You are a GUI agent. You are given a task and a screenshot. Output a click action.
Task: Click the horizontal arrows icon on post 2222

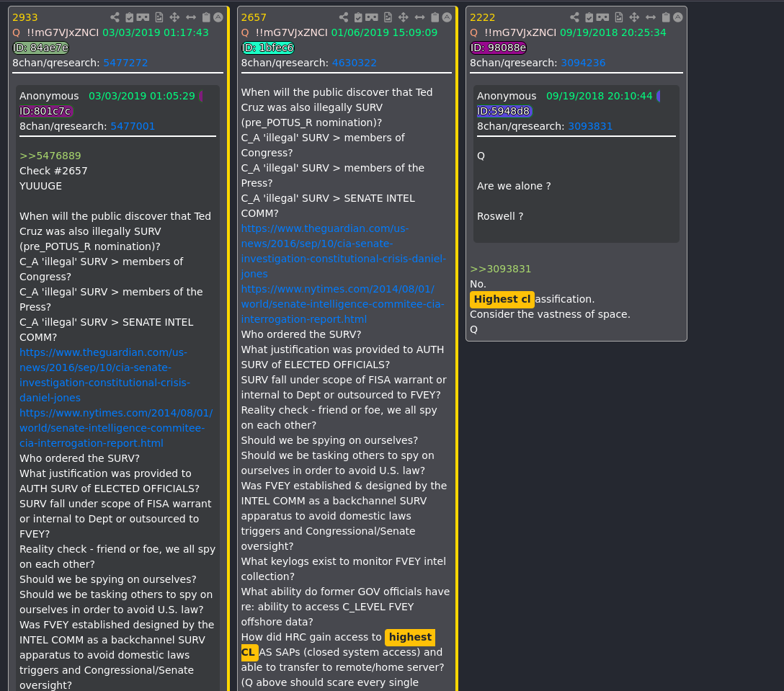pos(651,17)
